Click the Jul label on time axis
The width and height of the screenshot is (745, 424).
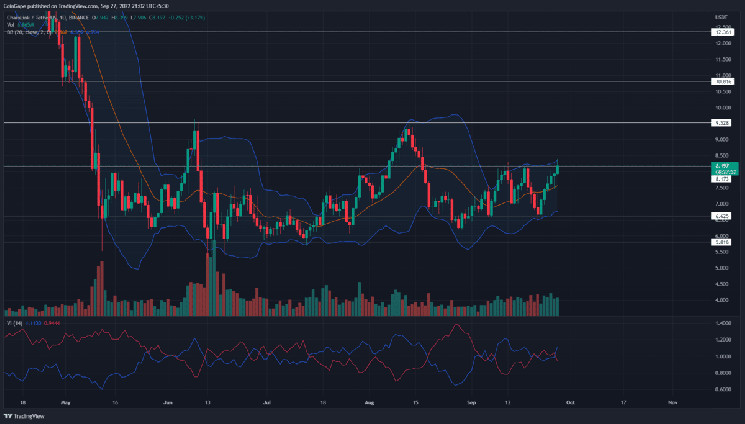[267, 403]
